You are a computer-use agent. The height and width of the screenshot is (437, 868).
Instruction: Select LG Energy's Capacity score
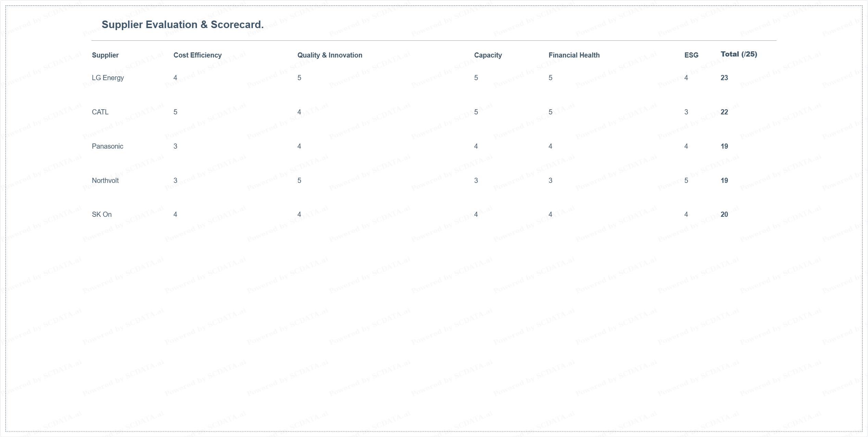(476, 78)
